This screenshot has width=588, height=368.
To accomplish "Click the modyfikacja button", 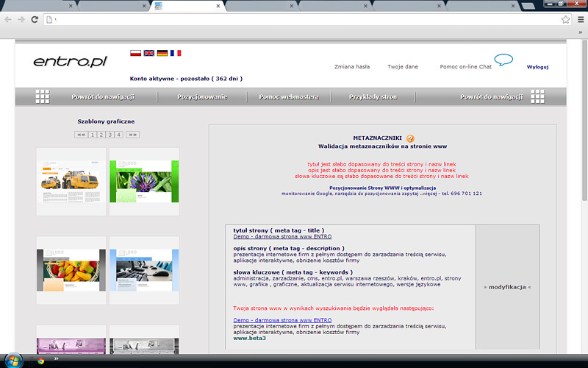I will pos(507,287).
